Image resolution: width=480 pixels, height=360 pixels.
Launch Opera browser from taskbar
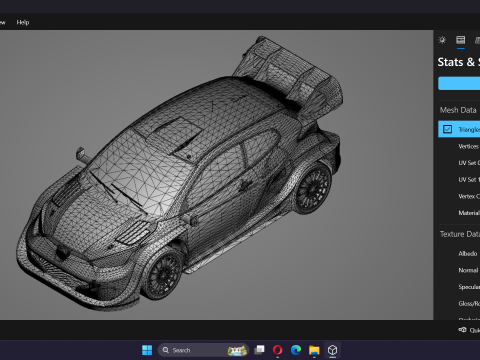(x=277, y=350)
